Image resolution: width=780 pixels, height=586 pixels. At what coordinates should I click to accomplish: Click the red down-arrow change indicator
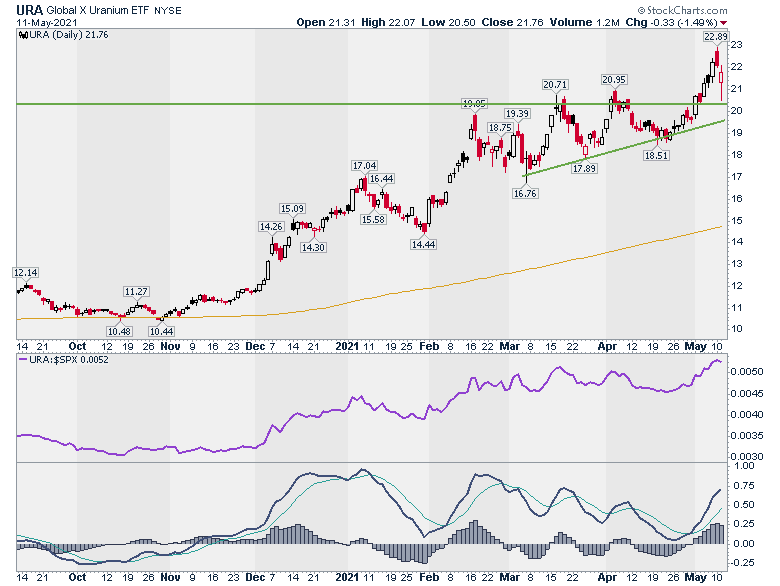pyautogui.click(x=723, y=23)
